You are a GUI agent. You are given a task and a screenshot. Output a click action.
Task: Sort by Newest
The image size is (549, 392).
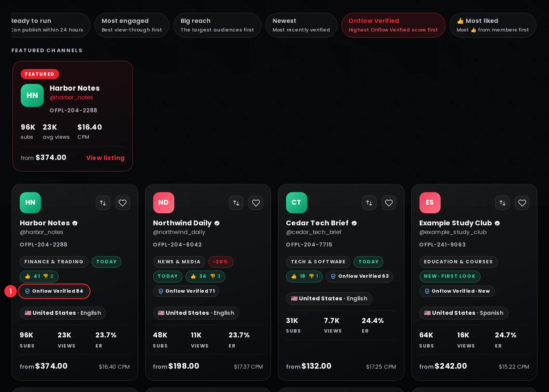click(301, 25)
